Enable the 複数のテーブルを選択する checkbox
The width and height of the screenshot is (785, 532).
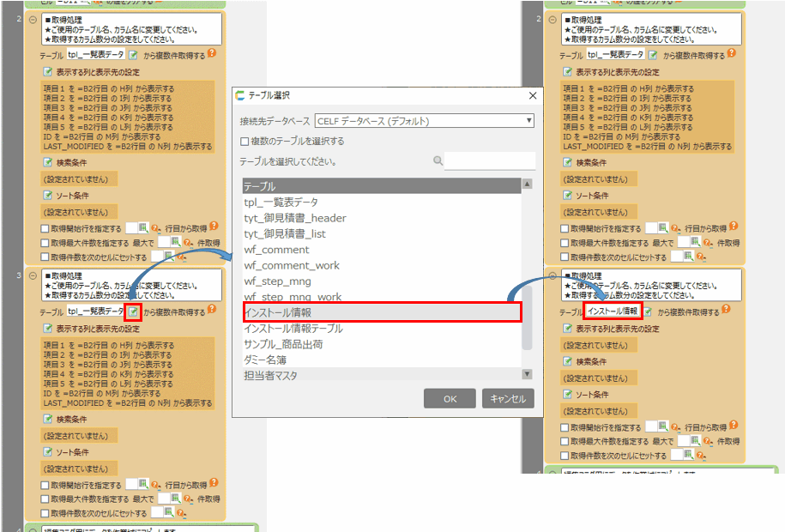point(245,141)
